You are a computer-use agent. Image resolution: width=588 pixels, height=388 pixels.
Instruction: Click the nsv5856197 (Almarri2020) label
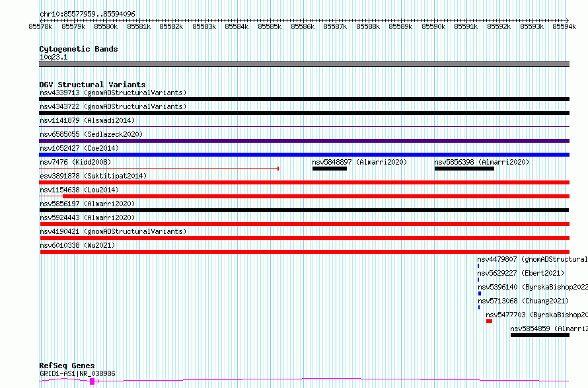point(87,204)
